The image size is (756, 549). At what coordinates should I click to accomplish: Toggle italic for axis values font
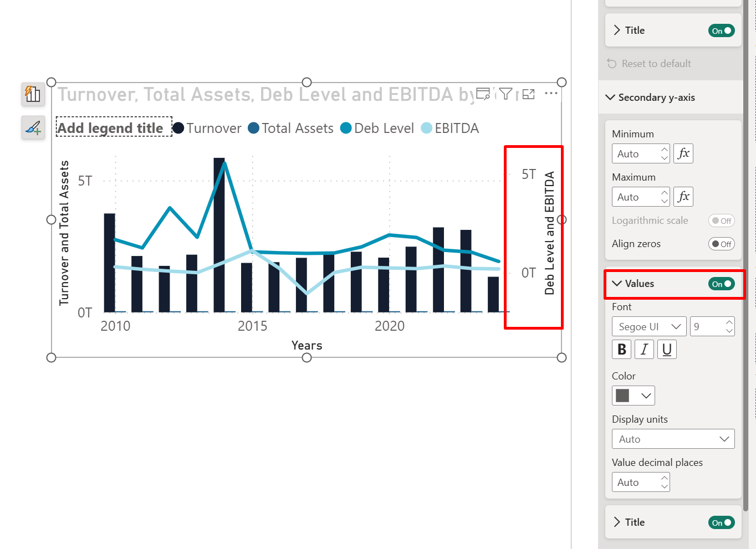pos(644,350)
